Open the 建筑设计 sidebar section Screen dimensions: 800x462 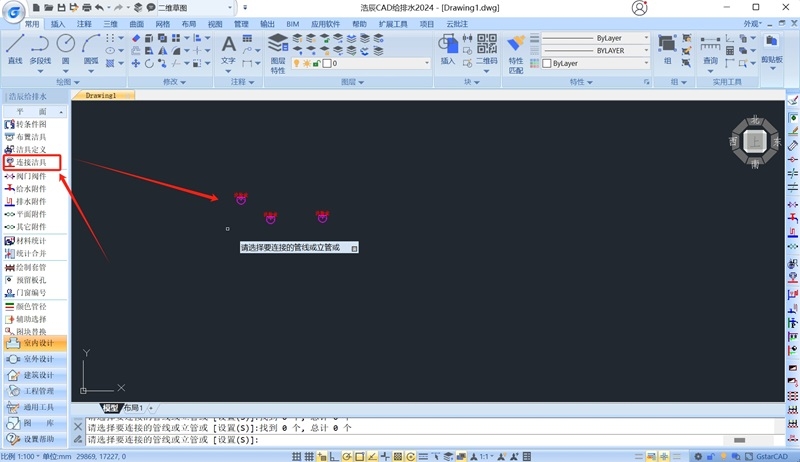point(35,375)
